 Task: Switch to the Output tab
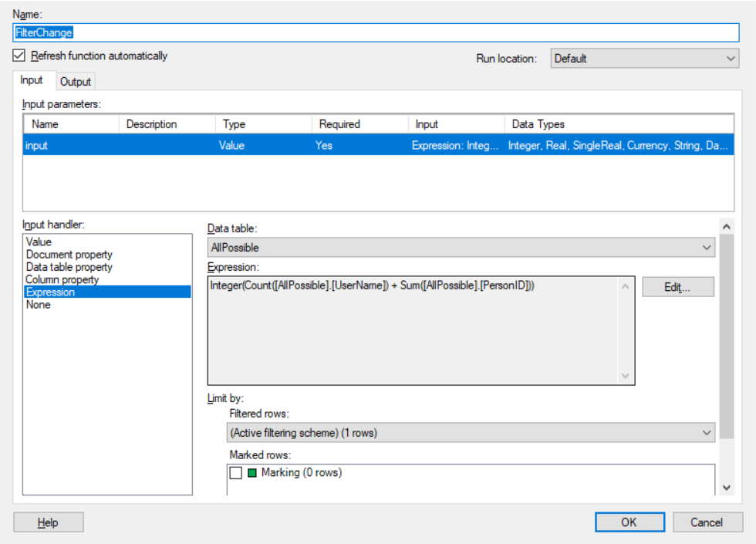point(76,82)
